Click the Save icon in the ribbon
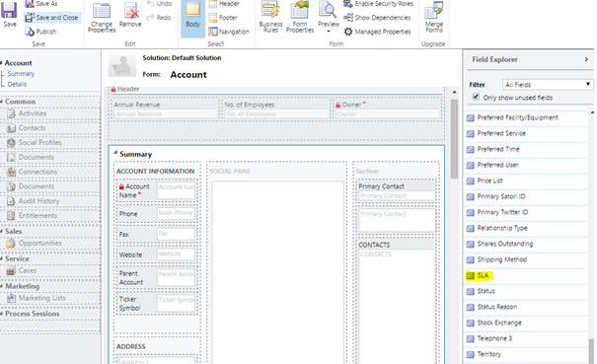The height and width of the screenshot is (364, 597). click(9, 11)
